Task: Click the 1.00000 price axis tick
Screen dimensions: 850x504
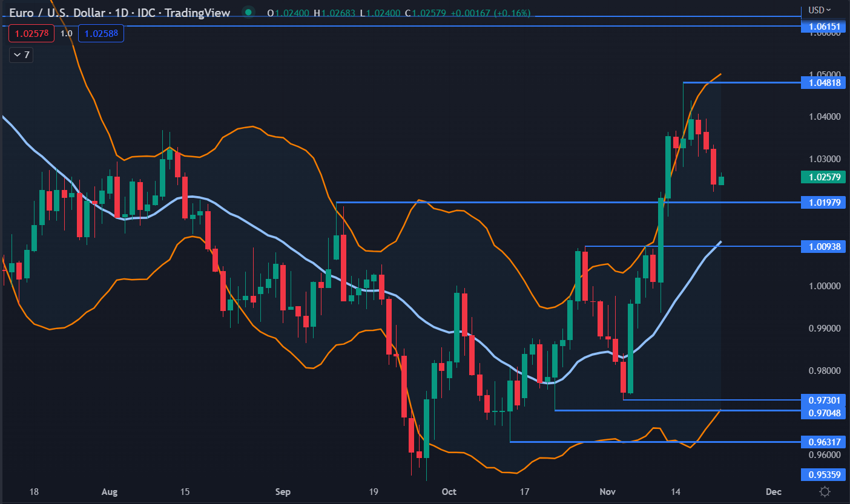Action: coord(823,286)
